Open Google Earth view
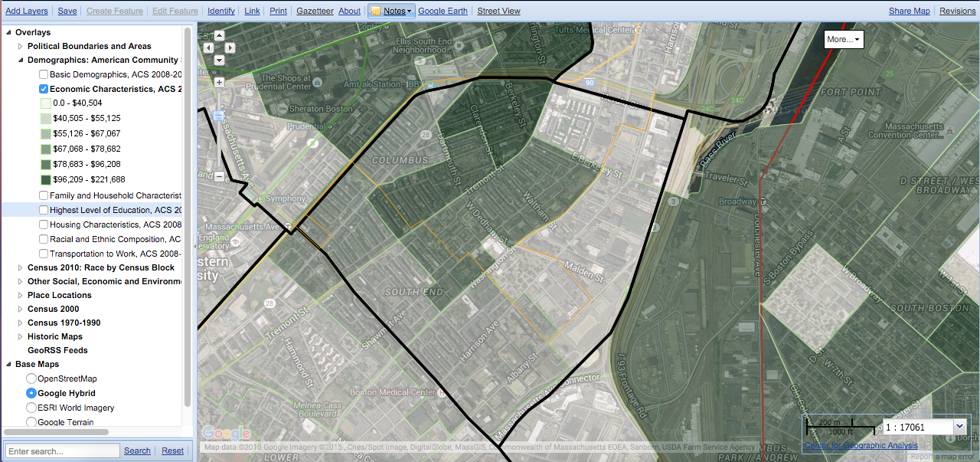Image resolution: width=980 pixels, height=462 pixels. (443, 11)
